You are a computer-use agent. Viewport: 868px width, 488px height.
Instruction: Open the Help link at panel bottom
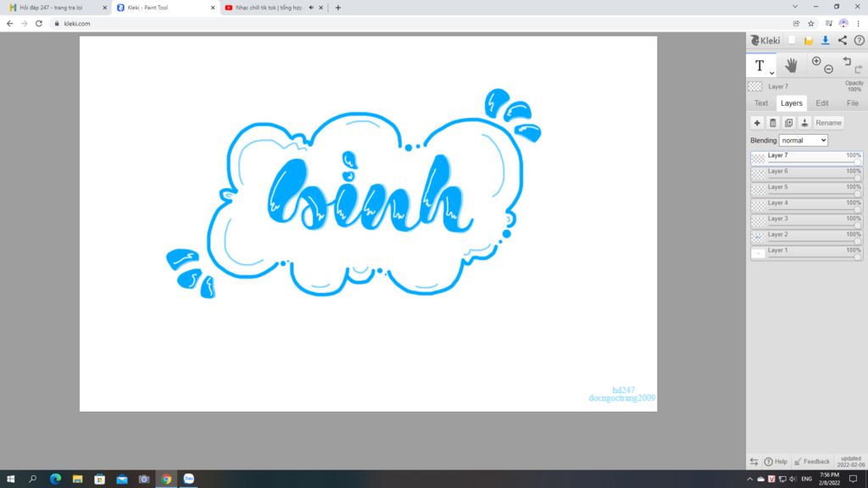776,462
